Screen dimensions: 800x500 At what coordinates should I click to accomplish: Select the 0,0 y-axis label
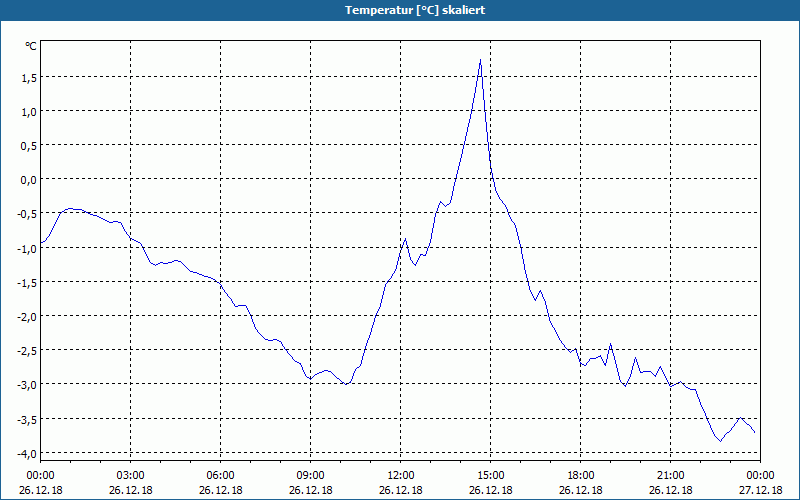coord(29,180)
